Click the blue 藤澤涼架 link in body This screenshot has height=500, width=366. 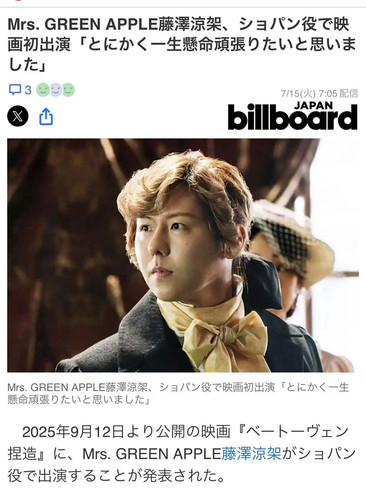[251, 454]
